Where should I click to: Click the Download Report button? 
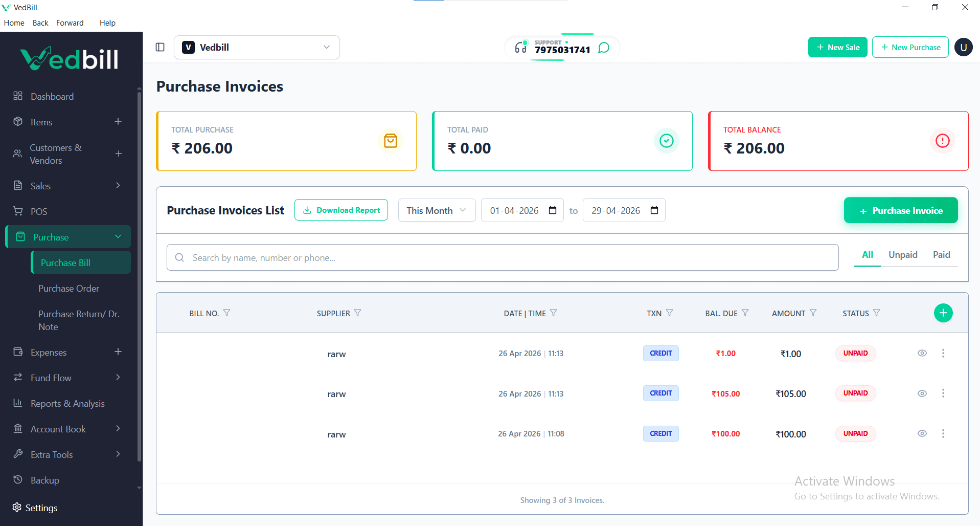341,210
